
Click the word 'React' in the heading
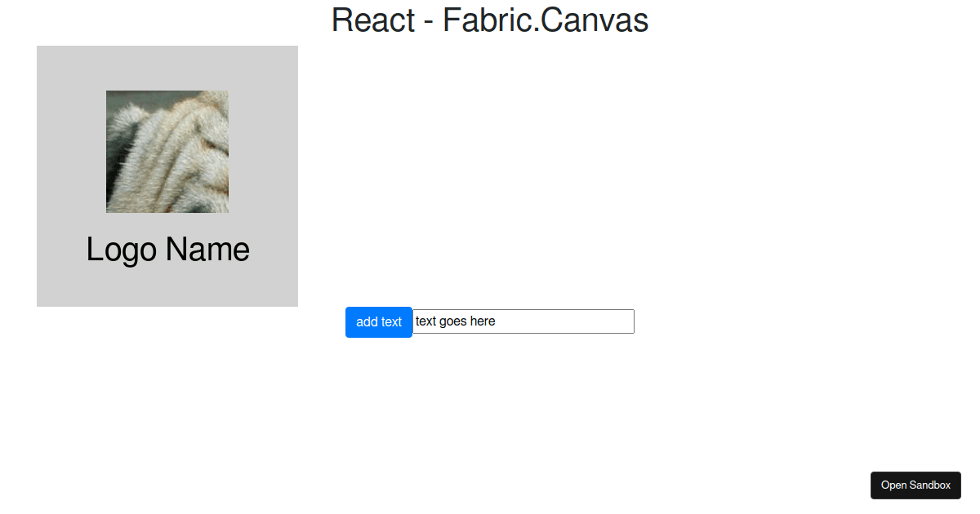(x=373, y=20)
